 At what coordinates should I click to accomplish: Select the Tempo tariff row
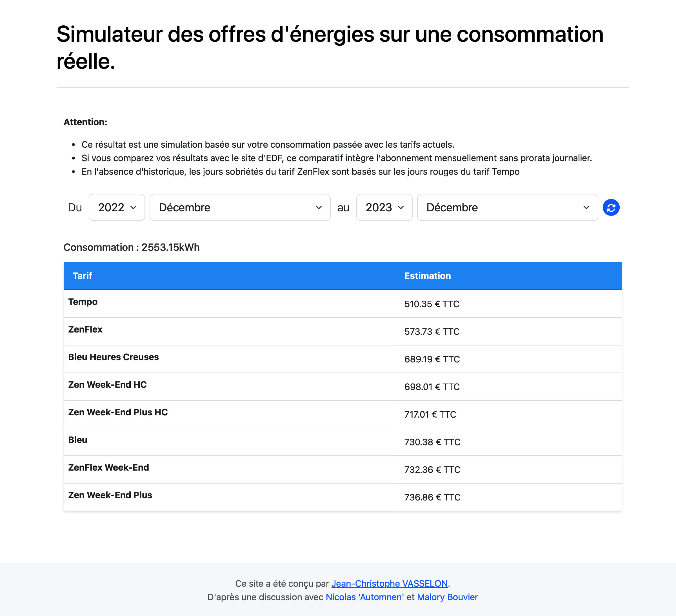83,302
